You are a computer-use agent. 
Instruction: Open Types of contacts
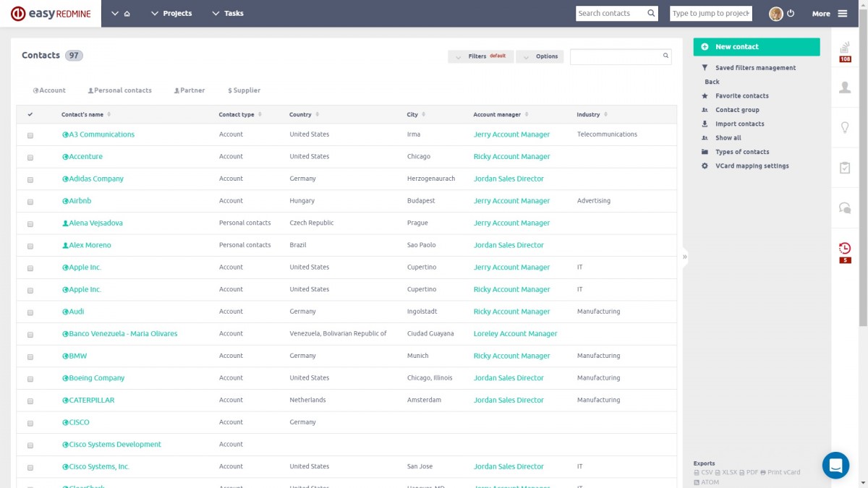coord(742,152)
